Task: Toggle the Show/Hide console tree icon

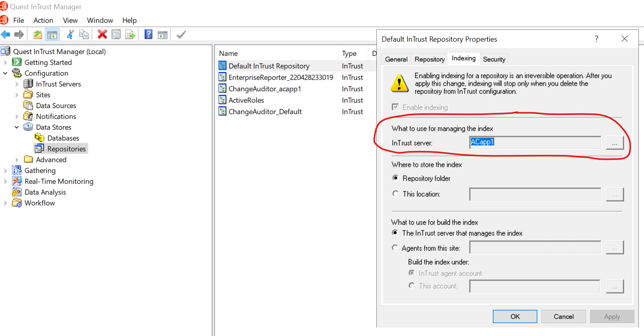Action: 52,35
